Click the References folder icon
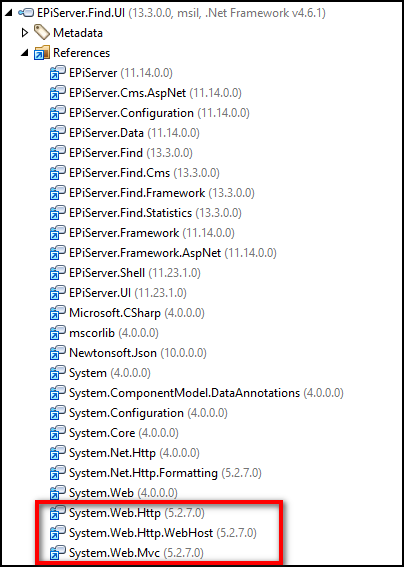The image size is (404, 567). coord(42,53)
